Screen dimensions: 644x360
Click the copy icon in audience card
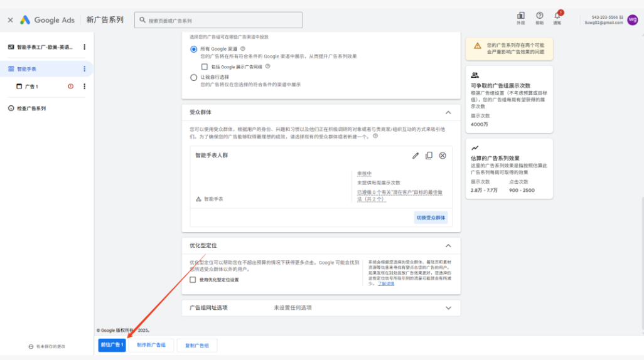click(x=429, y=156)
